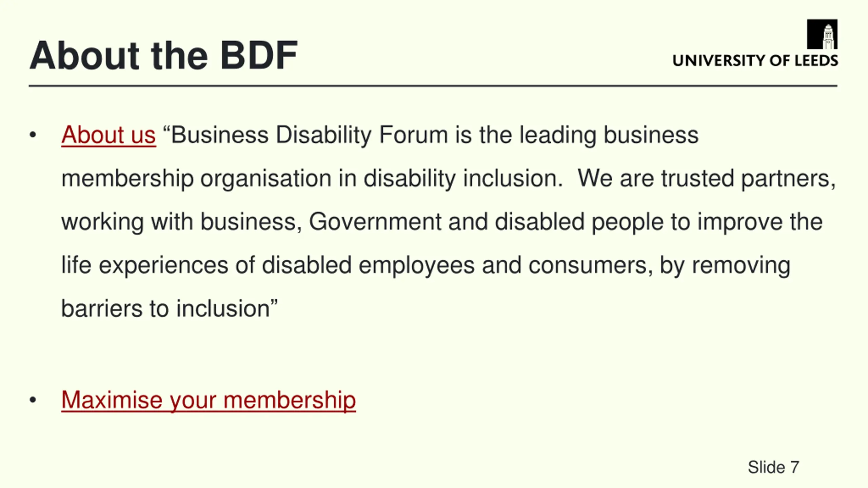Click the About the BDF slide title

pos(163,55)
